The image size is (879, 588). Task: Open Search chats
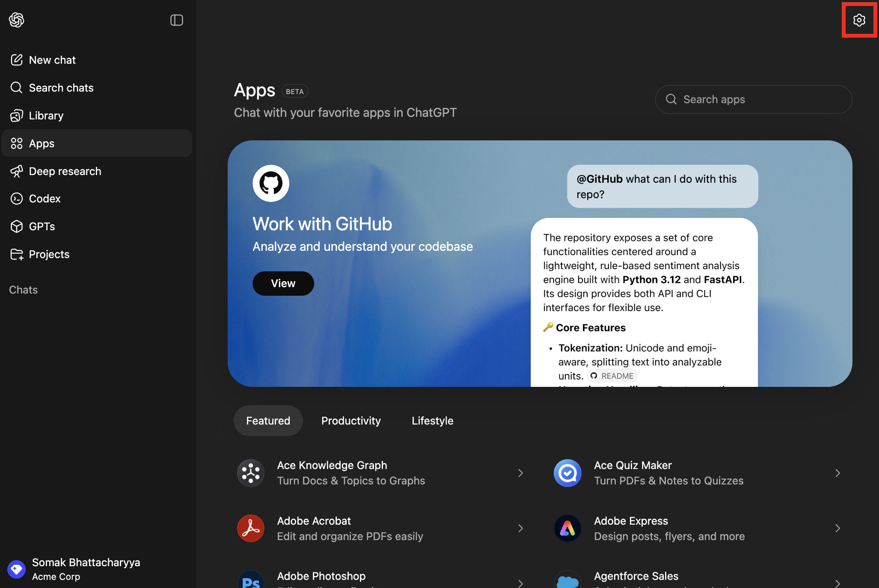61,88
